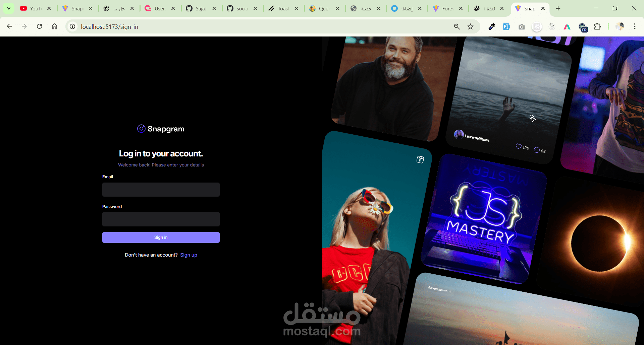
Task: Click the Snapgram logo icon
Action: pos(141,129)
